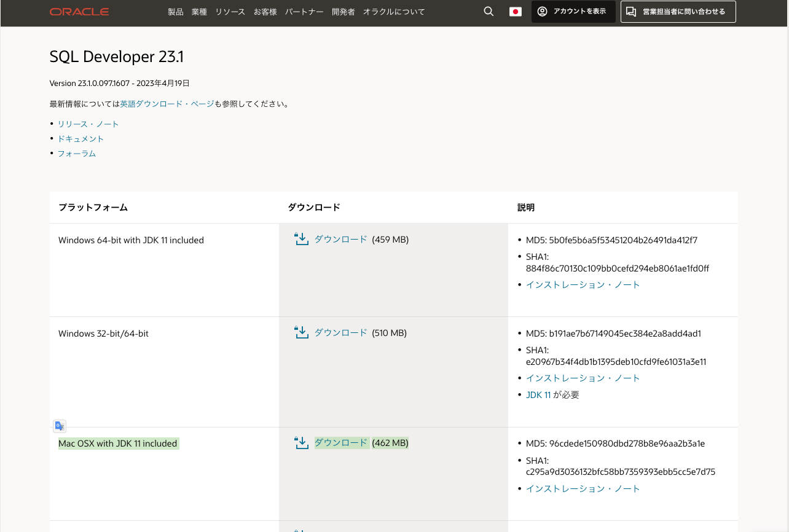The image size is (789, 532).
Task: Open the search magnifier icon
Action: tap(489, 12)
